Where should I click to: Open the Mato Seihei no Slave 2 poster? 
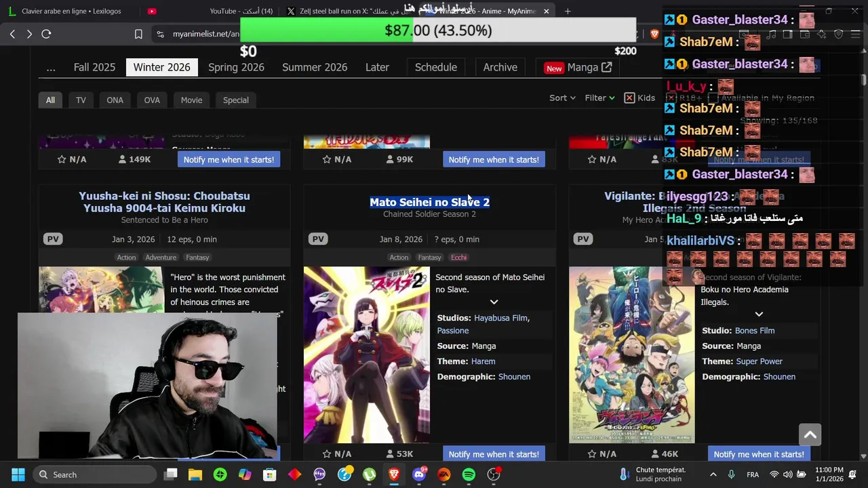367,354
